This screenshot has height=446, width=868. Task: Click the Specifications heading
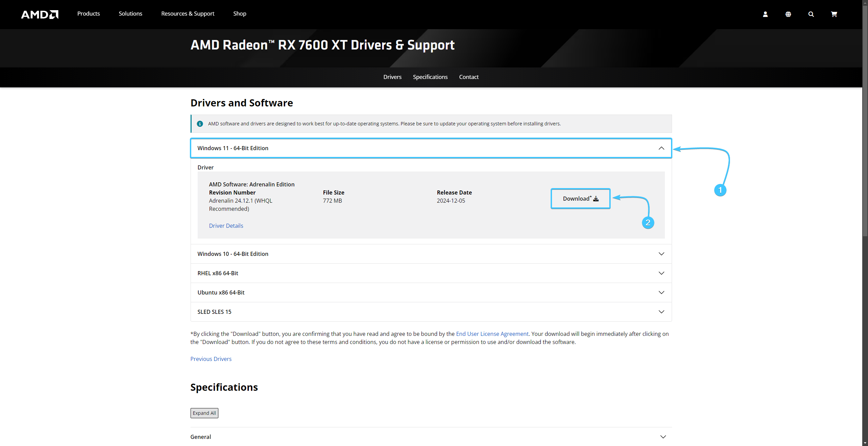click(224, 387)
